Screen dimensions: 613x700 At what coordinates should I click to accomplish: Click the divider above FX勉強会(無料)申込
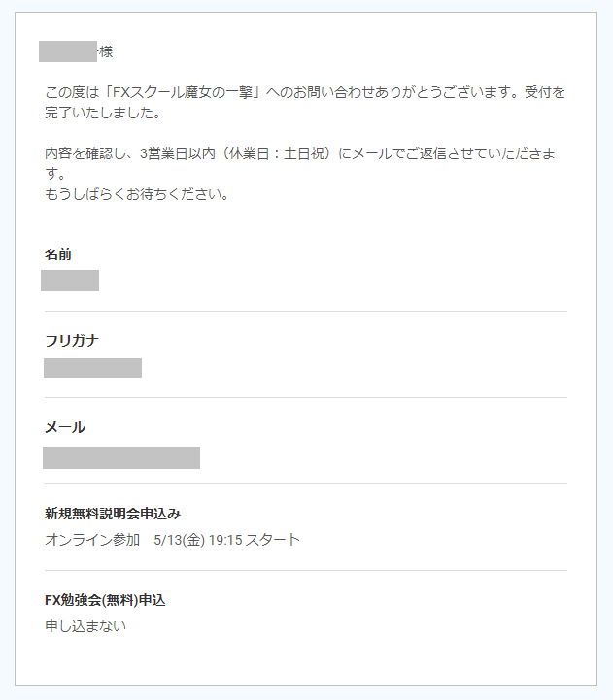point(306,570)
